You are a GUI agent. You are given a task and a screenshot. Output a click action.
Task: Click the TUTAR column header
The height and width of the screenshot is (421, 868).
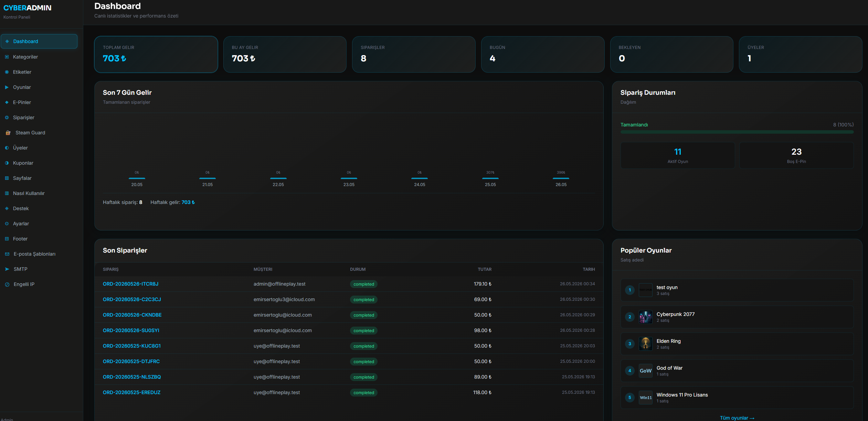(x=485, y=269)
